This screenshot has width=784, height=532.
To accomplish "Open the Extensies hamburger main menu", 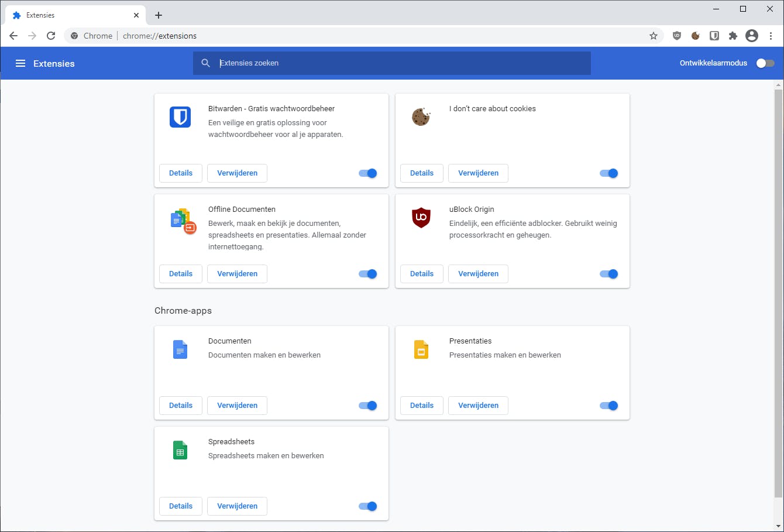I will tap(20, 63).
